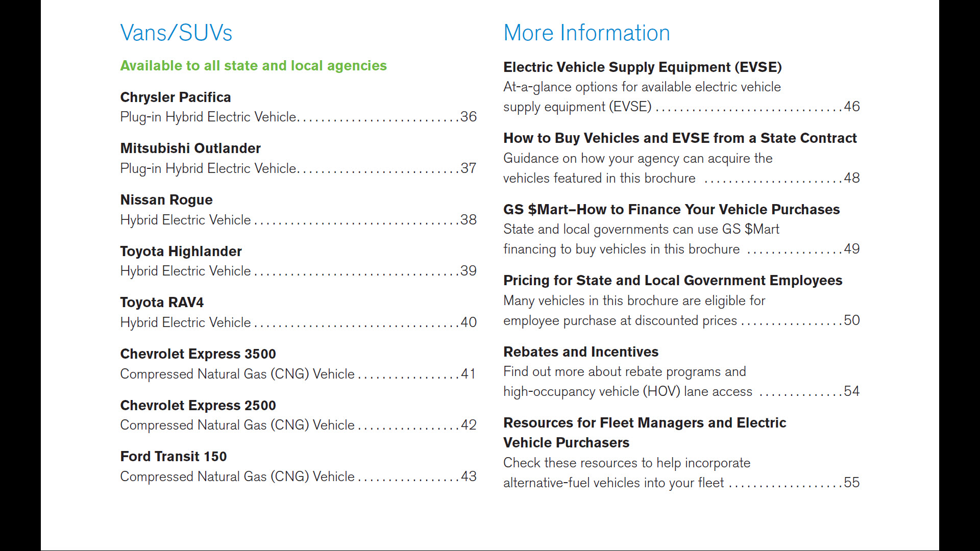Click page number 55 for fleet resources
This screenshot has height=551, width=980.
852,483
